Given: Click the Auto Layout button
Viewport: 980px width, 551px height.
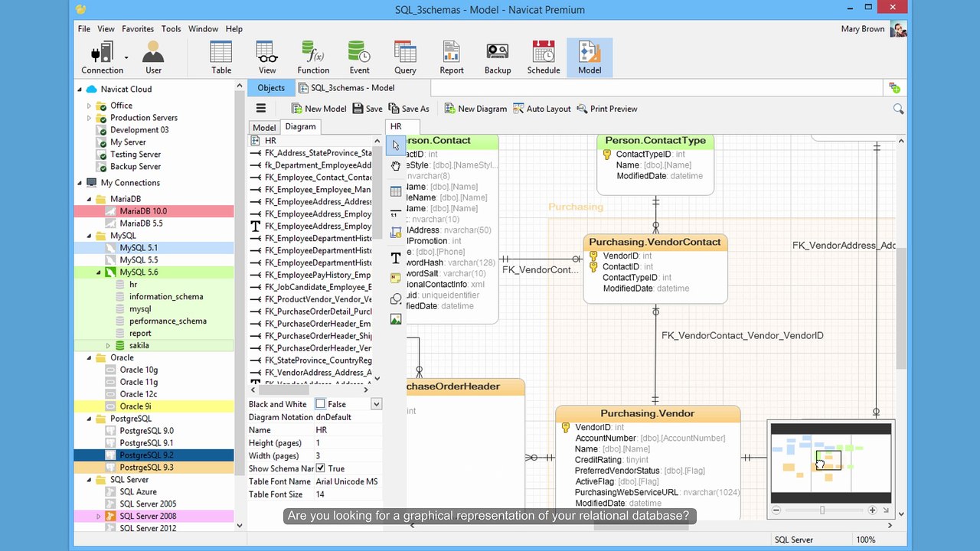Looking at the screenshot, I should point(542,109).
